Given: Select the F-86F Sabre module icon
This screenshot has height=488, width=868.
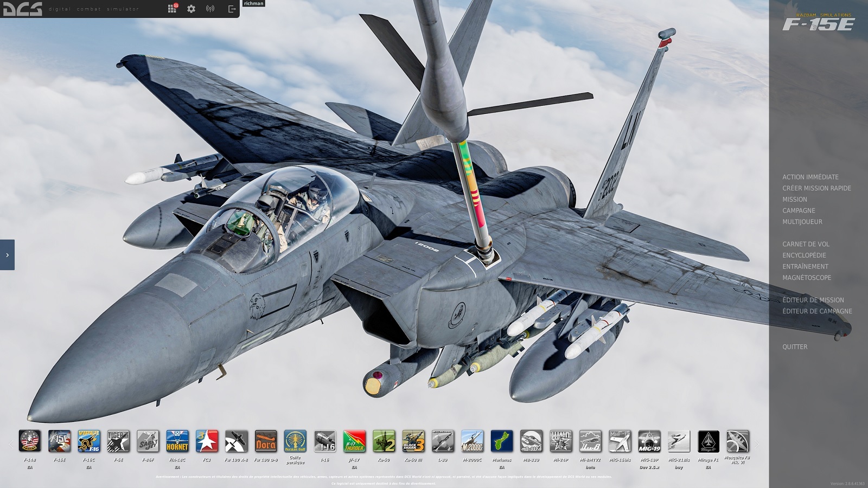Looking at the screenshot, I should pos(148,441).
